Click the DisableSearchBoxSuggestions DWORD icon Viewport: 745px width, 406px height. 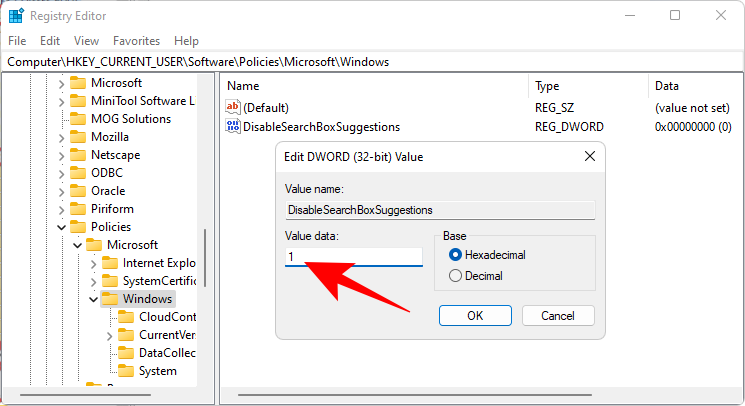pyautogui.click(x=233, y=126)
